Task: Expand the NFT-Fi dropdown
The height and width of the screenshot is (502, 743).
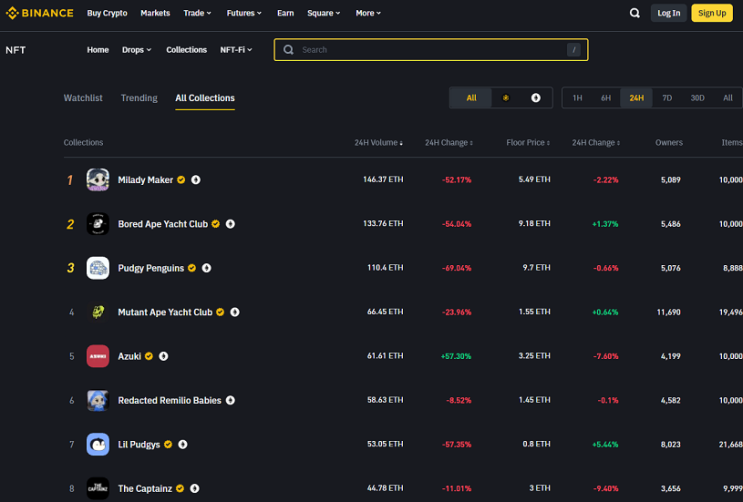Action: click(236, 50)
